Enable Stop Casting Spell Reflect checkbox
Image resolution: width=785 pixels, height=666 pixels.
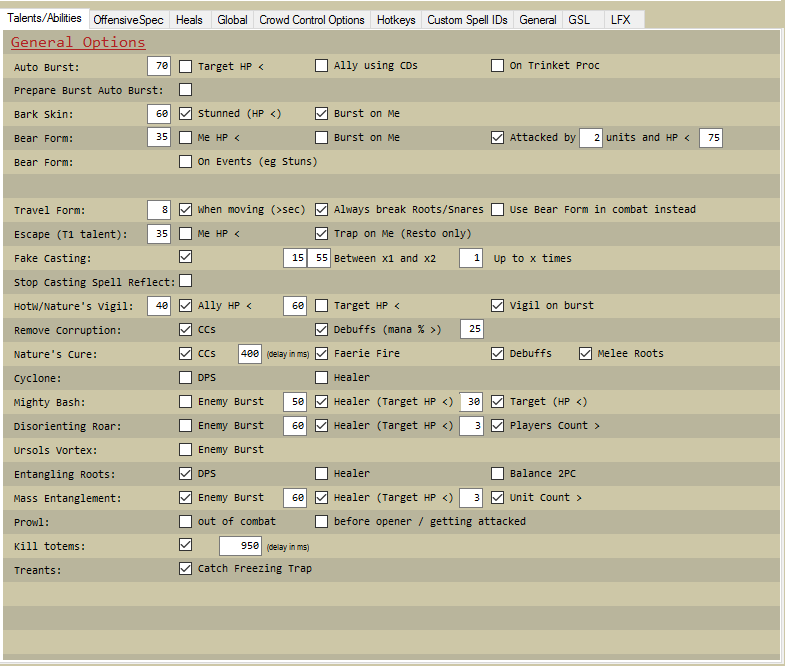pyautogui.click(x=185, y=281)
